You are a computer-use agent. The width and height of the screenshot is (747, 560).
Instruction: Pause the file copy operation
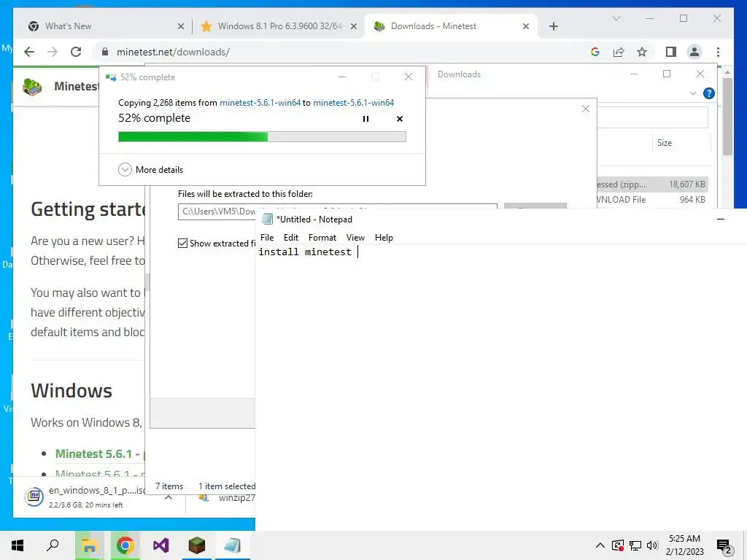click(x=366, y=119)
